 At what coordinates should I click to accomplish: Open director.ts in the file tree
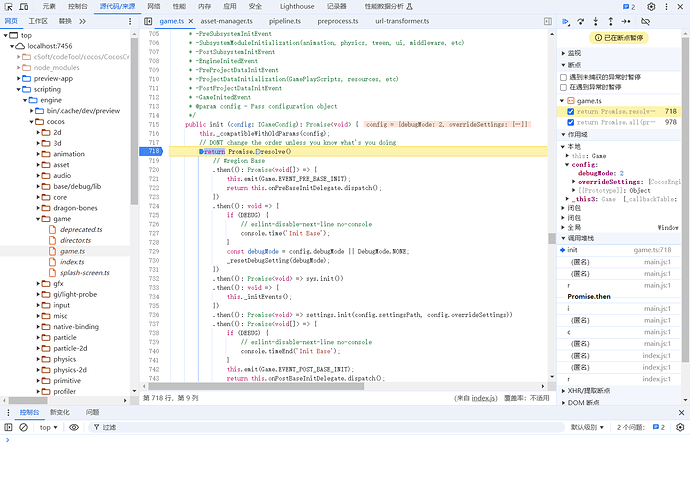click(x=75, y=240)
